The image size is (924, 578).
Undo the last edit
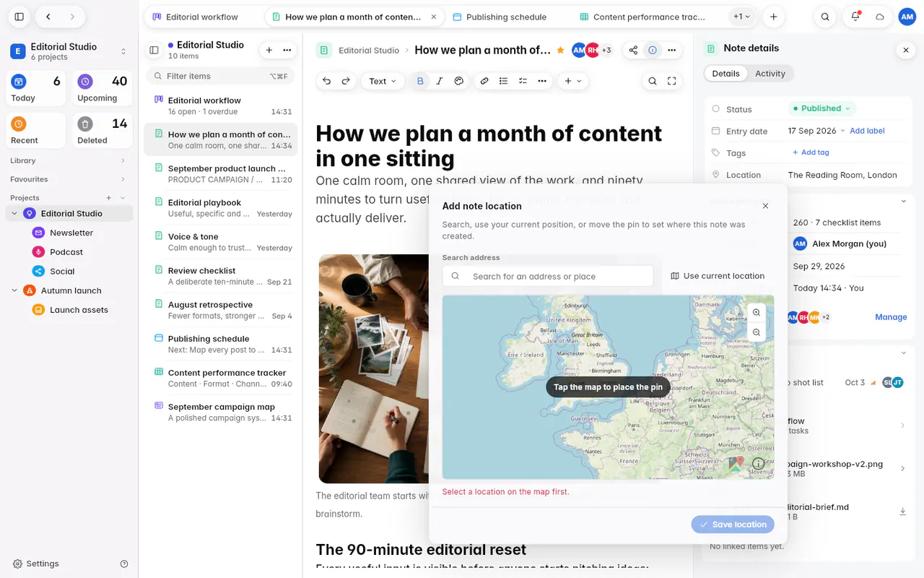327,81
